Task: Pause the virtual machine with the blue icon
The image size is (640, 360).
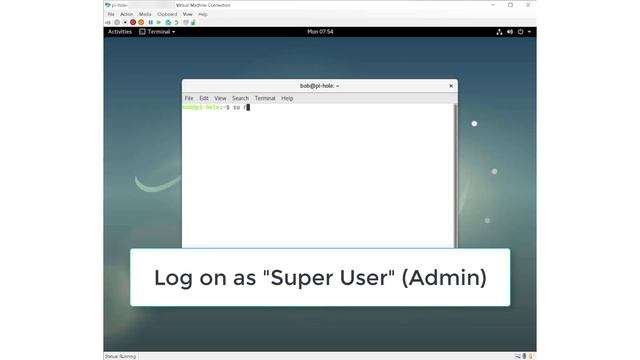Action: (x=151, y=22)
